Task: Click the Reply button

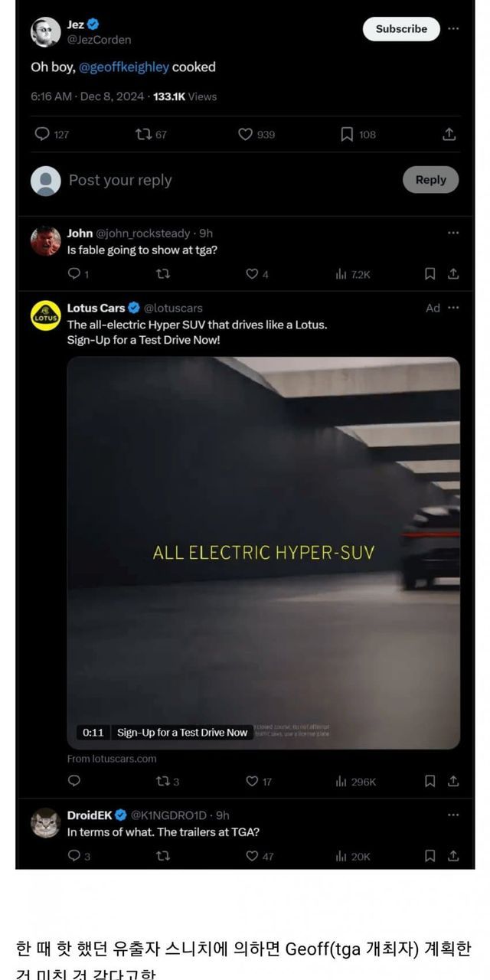Action: point(430,180)
